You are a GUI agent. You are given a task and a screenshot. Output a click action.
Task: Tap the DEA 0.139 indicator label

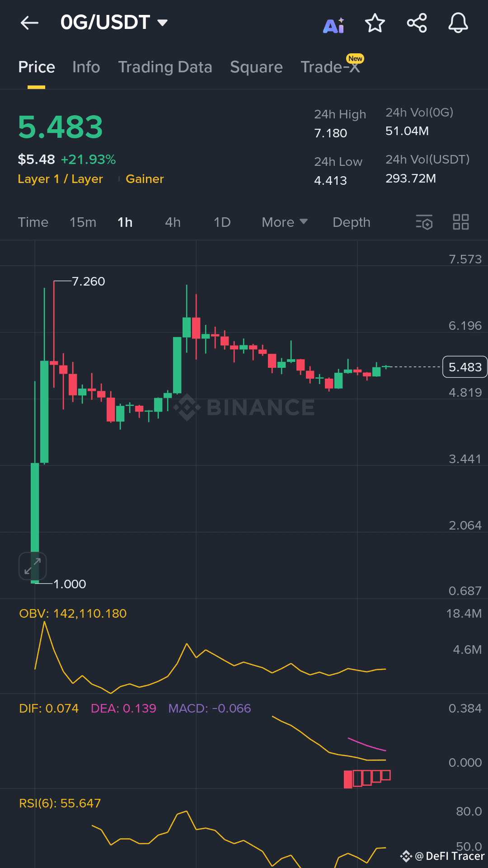pyautogui.click(x=123, y=708)
